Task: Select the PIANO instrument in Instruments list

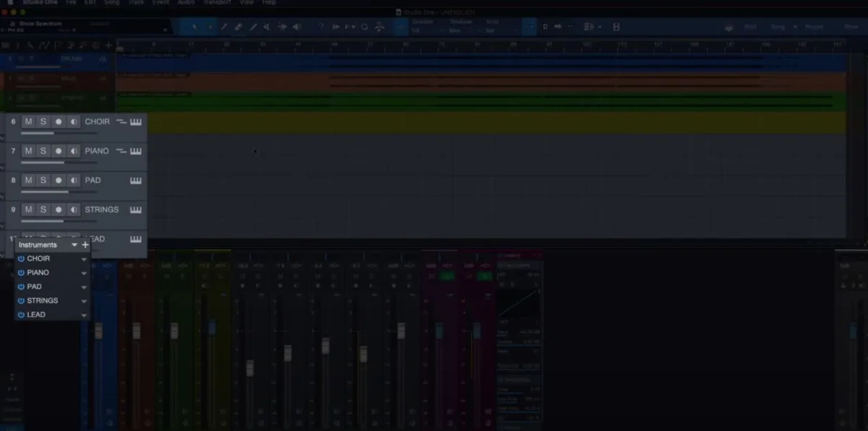Action: 38,273
